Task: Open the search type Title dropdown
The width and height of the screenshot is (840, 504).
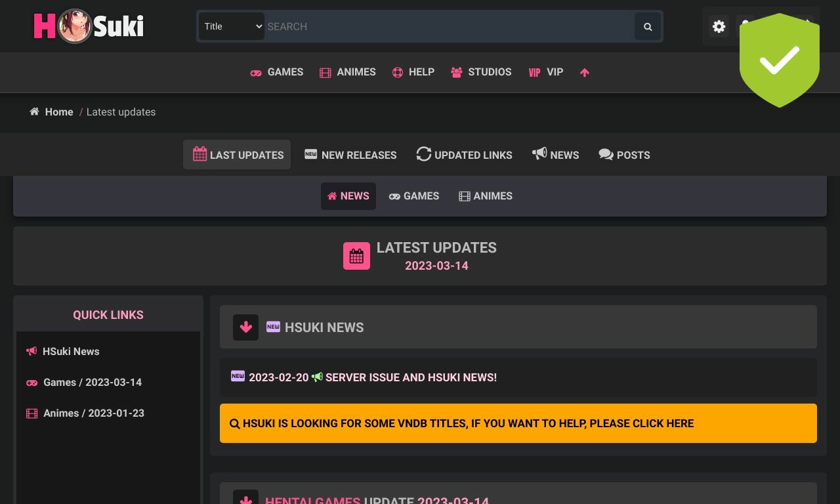Action: pos(232,26)
